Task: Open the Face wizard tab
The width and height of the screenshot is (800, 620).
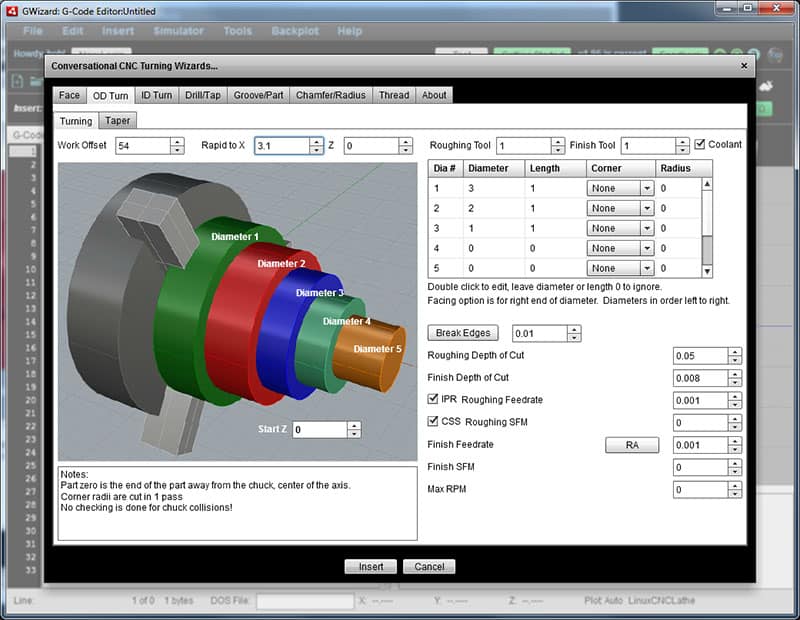Action: [69, 95]
